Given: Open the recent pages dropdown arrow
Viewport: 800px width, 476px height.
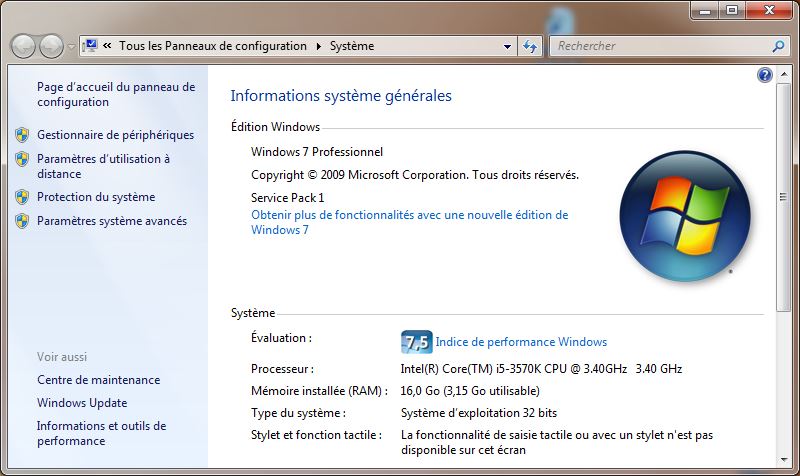Looking at the screenshot, I should pyautogui.click(x=71, y=46).
